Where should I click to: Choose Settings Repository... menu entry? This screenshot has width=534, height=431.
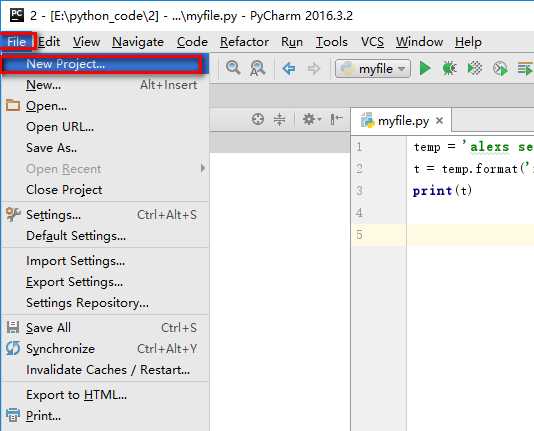pos(105,303)
